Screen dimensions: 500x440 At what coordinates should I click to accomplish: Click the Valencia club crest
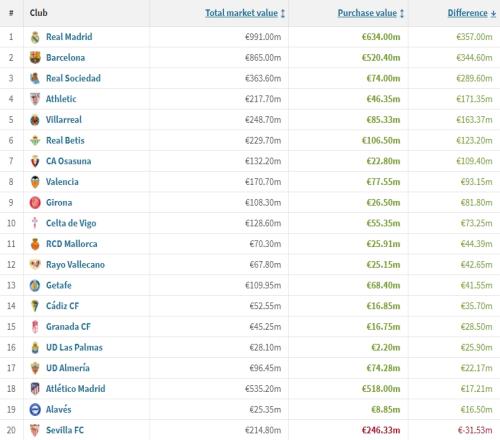[35, 182]
